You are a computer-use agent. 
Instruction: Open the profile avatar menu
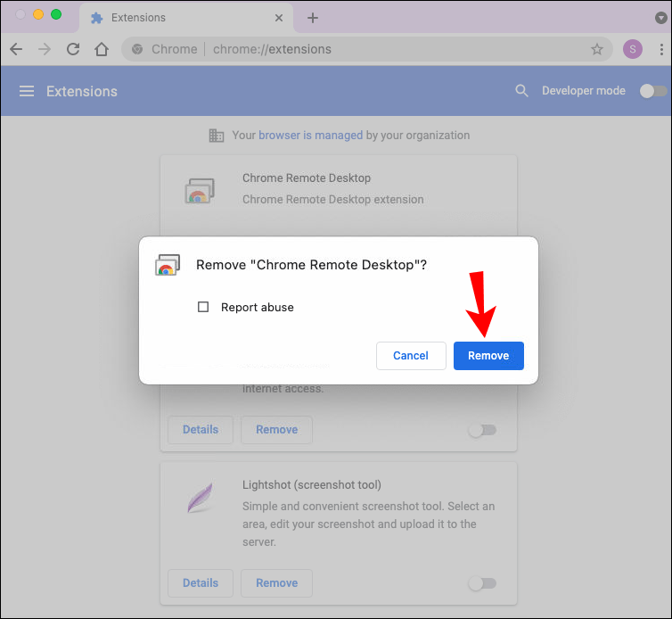633,49
